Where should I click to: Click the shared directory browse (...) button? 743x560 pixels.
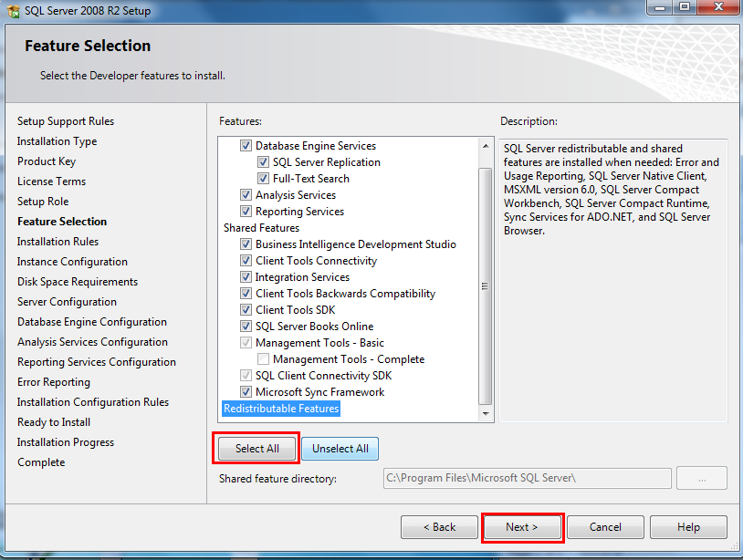pyautogui.click(x=702, y=478)
